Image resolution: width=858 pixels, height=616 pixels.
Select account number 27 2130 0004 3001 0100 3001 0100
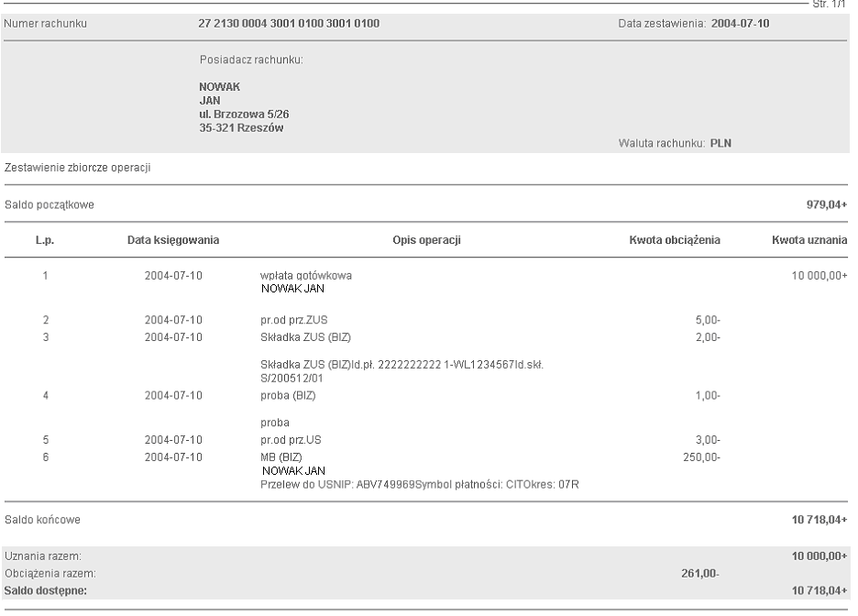[x=289, y=24]
